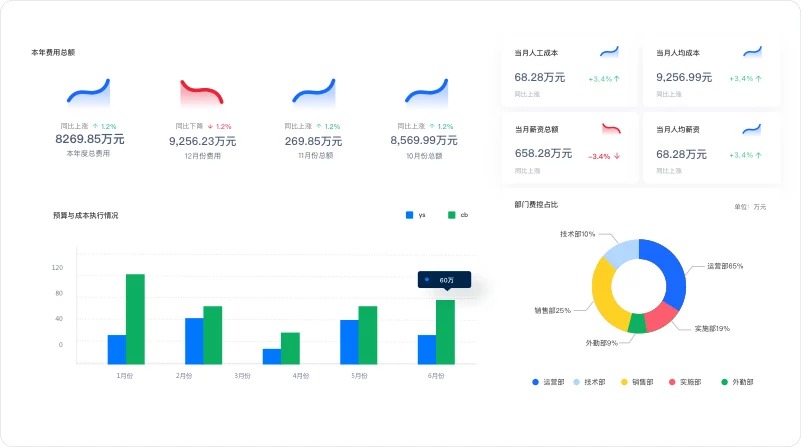Click the 120 y-axis tick label
Viewport: 802px width, 447px height.
pyautogui.click(x=57, y=267)
